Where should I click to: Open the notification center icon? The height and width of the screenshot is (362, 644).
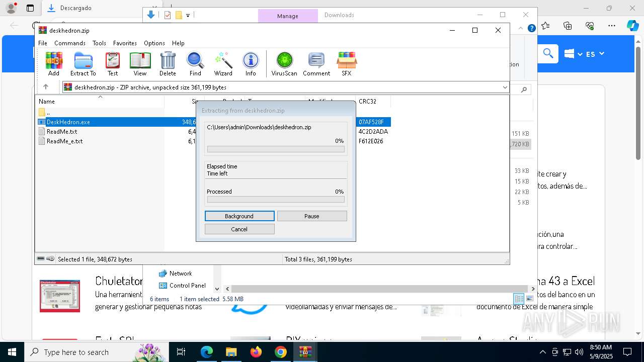[x=627, y=352]
